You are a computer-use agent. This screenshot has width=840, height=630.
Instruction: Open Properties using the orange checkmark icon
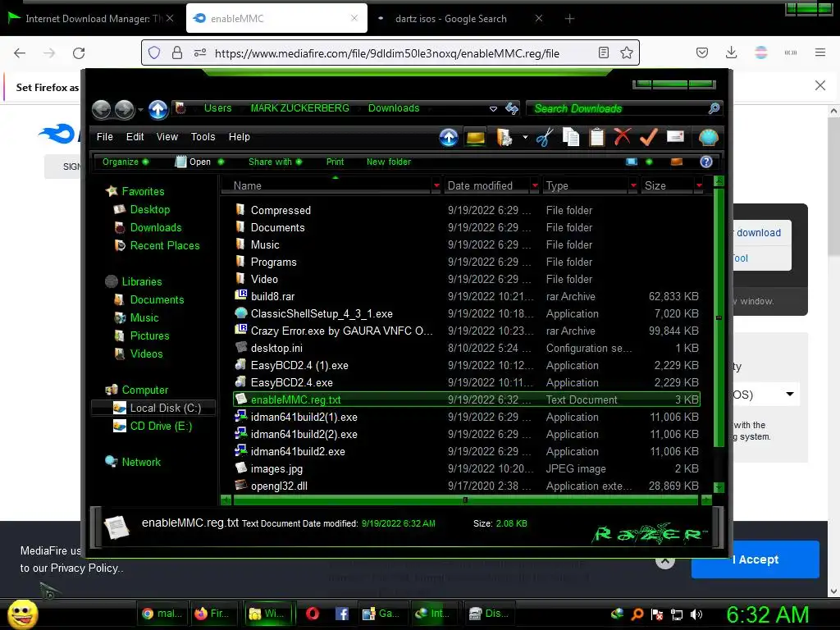(x=648, y=137)
